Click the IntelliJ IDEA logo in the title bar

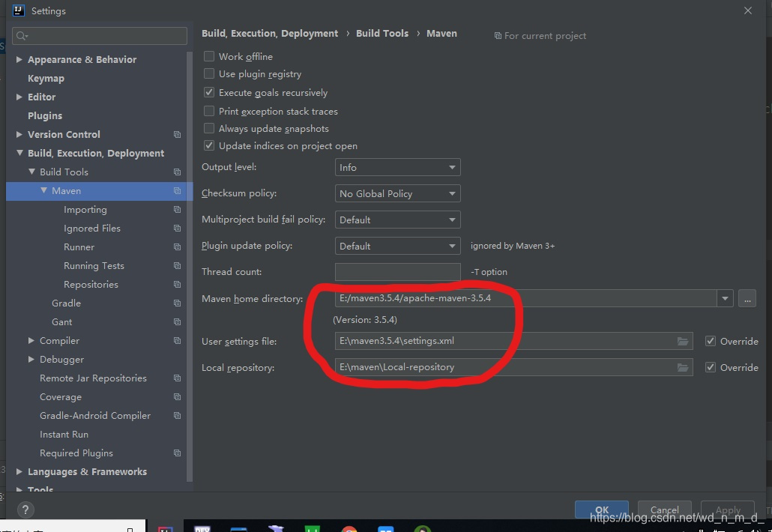[x=18, y=10]
